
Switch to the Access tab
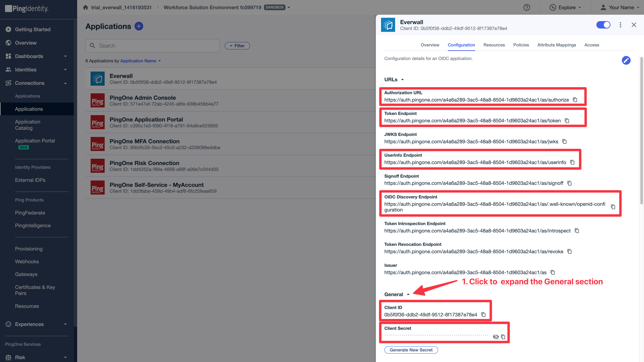point(592,45)
